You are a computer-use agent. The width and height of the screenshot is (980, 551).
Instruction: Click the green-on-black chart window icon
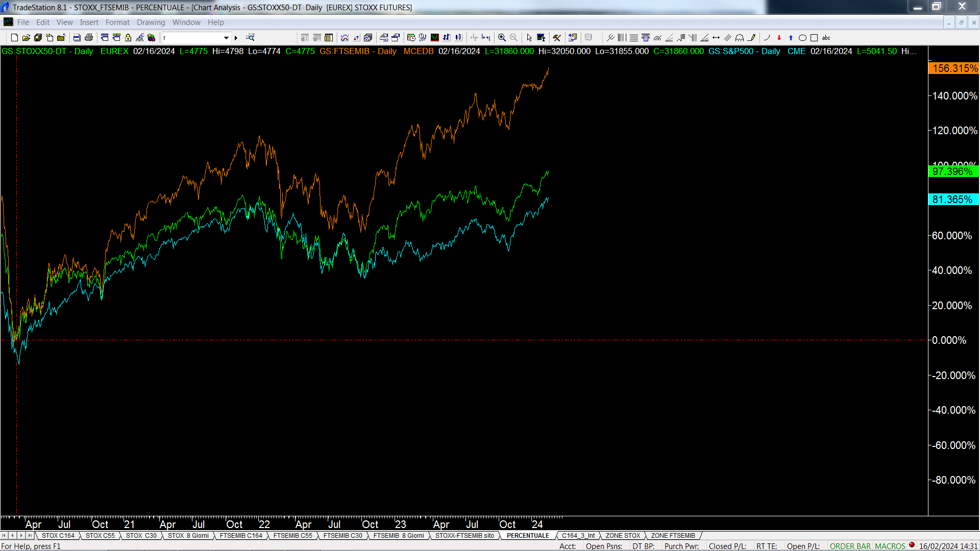[435, 38]
